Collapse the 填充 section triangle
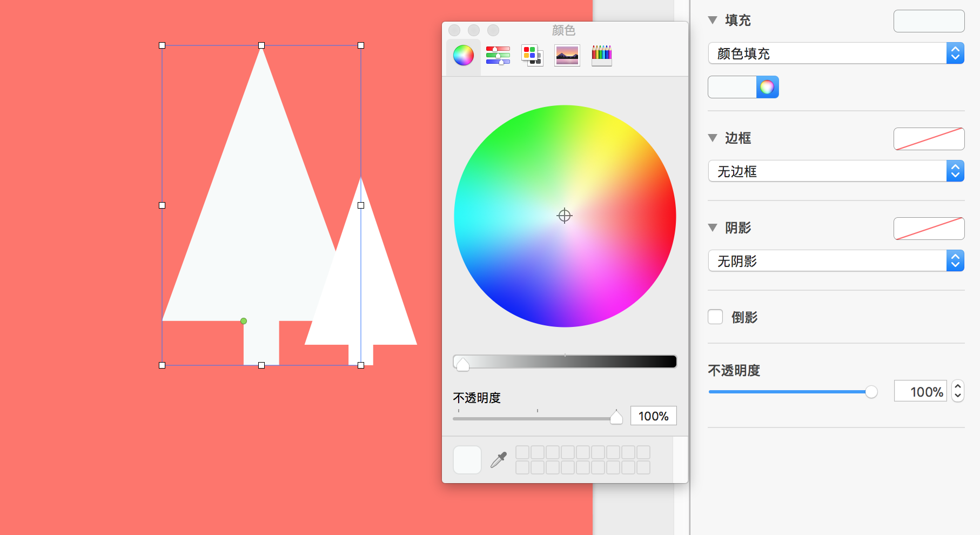The image size is (980, 535). 713,20
